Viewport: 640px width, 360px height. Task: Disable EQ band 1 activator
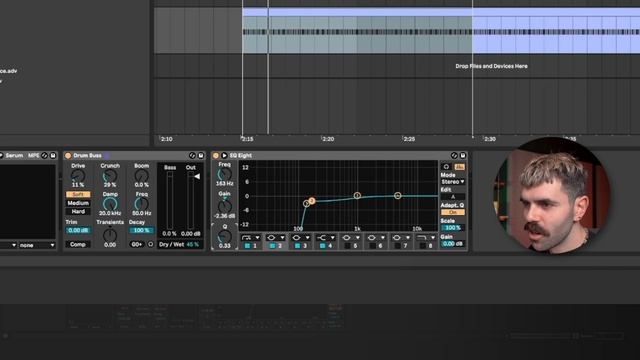pos(247,246)
